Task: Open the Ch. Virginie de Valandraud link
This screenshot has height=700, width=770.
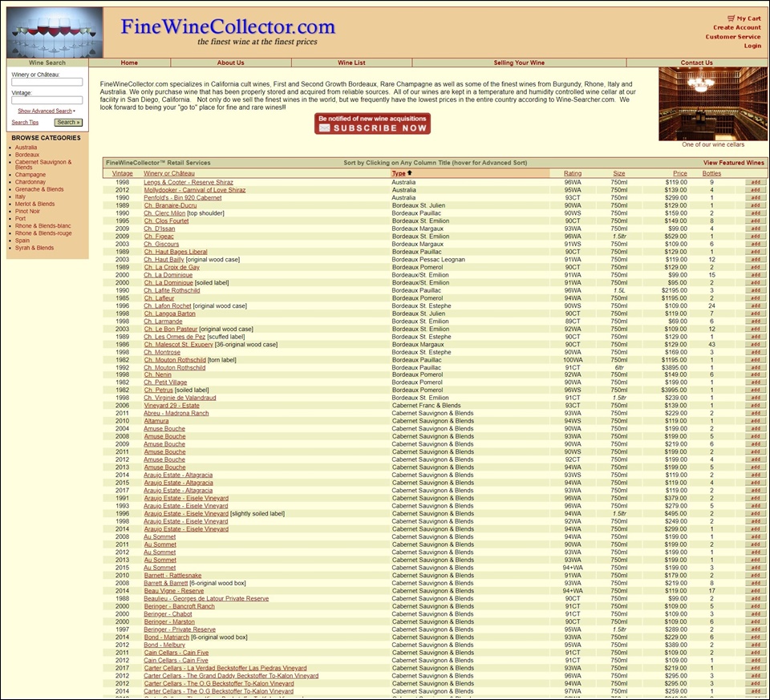Action: (180, 398)
